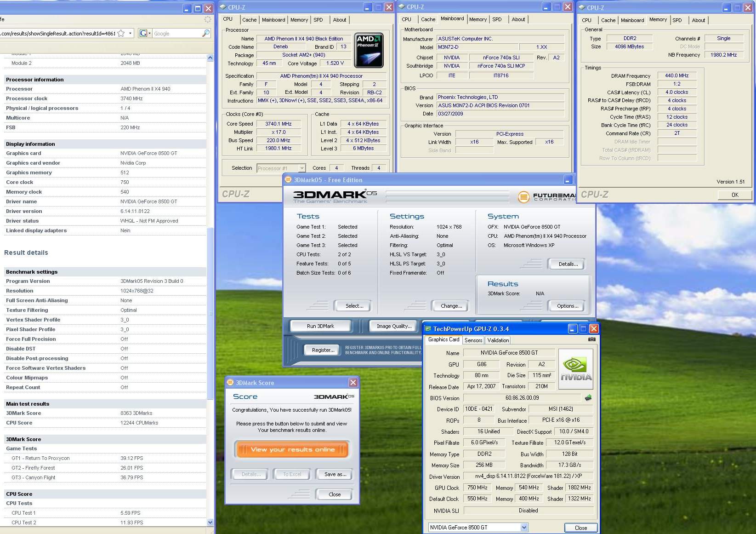Minimize the GPU-Z window
This screenshot has width=756, height=534.
572,329
